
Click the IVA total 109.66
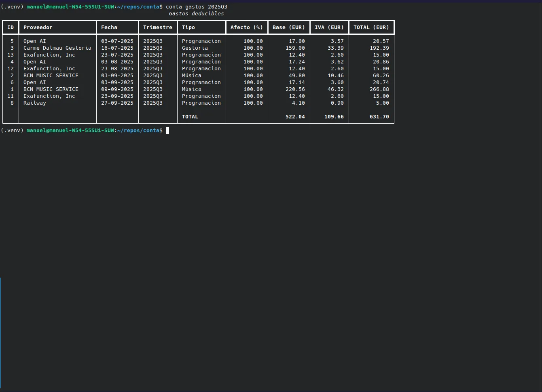click(x=334, y=117)
